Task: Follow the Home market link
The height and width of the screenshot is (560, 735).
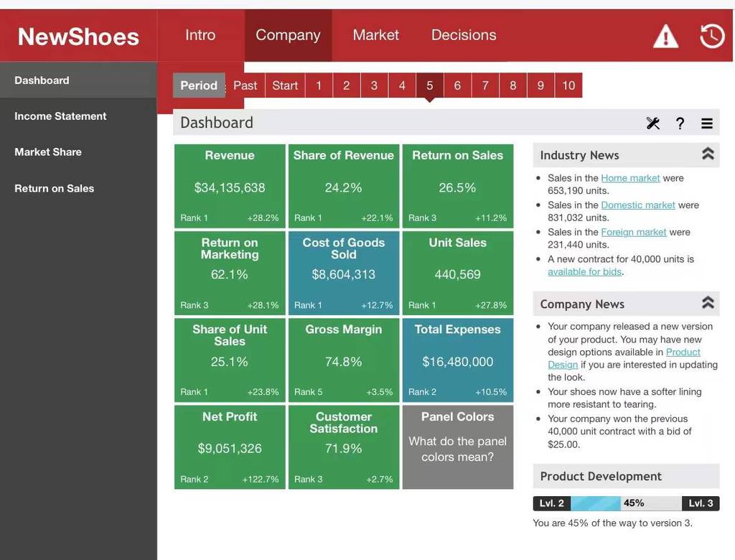Action: click(x=630, y=178)
